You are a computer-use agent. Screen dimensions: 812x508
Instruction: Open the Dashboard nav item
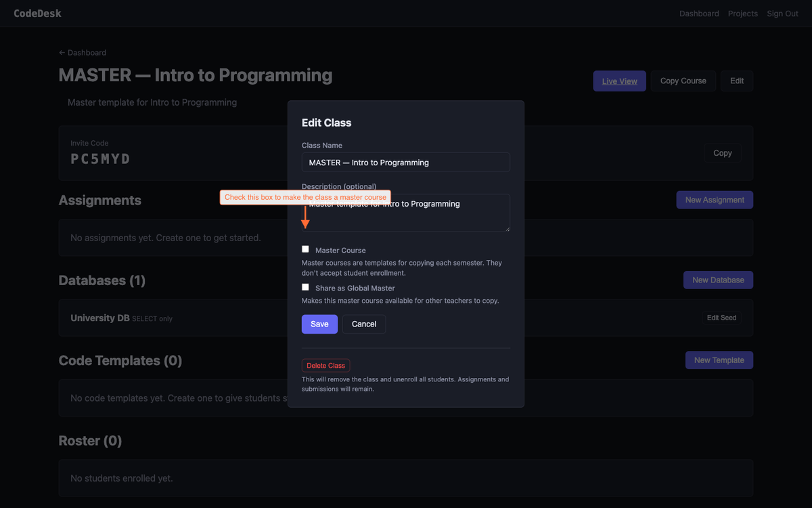tap(699, 14)
